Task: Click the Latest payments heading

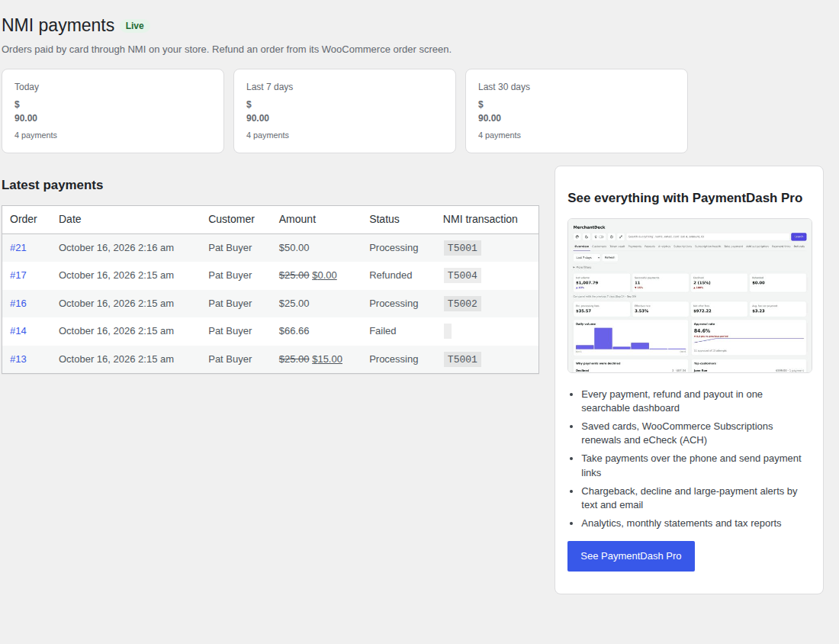Action: click(53, 185)
